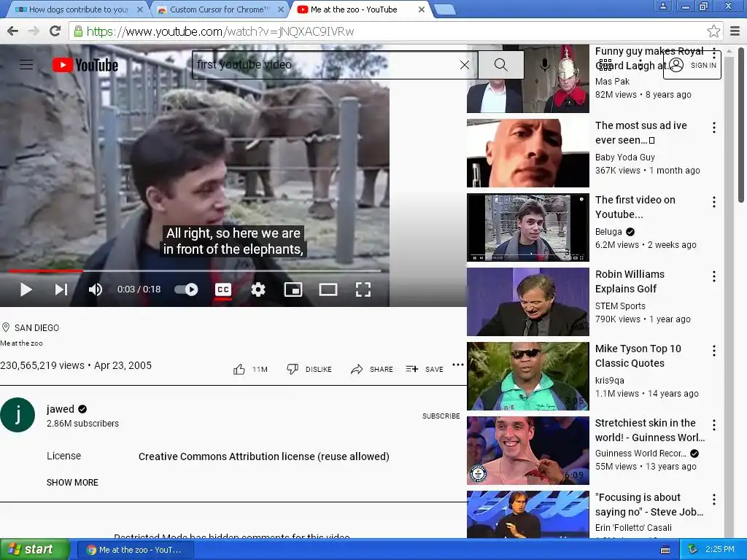747x560 pixels.
Task: Open the player settings gear
Action: coord(258,289)
